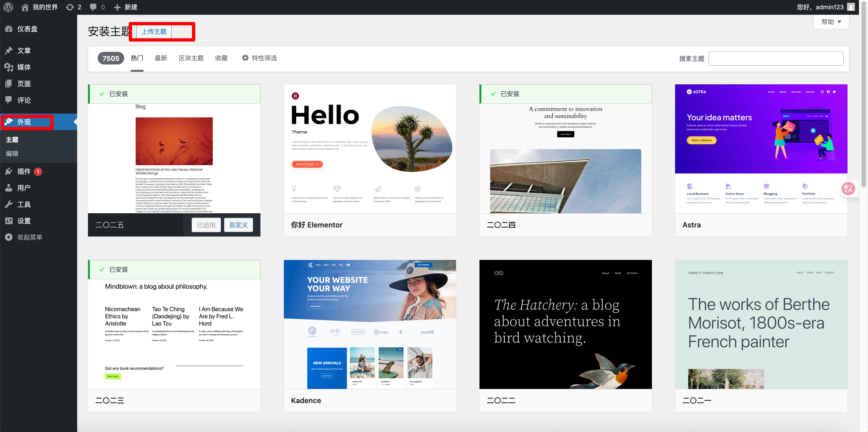Image resolution: width=868 pixels, height=432 pixels.
Task: Switch to the 最新 themes tab
Action: pos(161,58)
